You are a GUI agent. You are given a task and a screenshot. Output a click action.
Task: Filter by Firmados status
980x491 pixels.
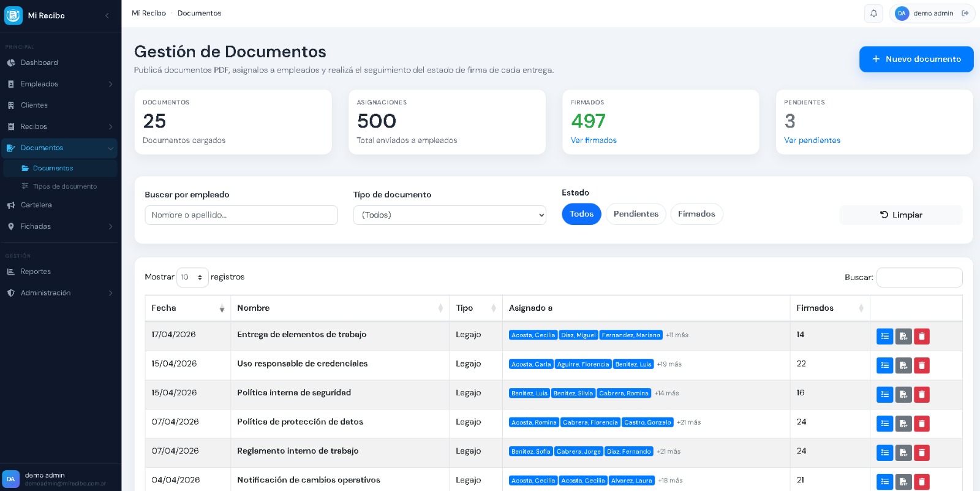click(x=696, y=214)
